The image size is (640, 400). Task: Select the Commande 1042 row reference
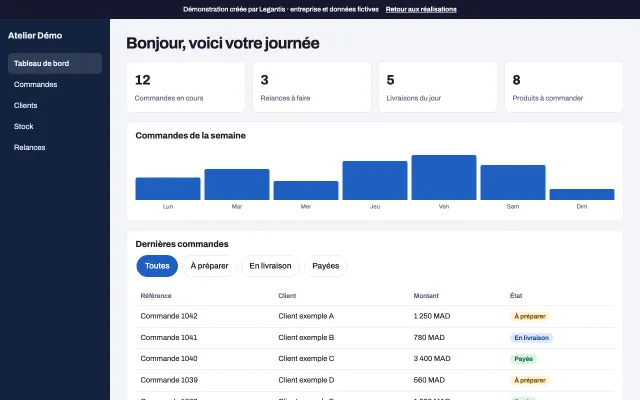point(169,316)
